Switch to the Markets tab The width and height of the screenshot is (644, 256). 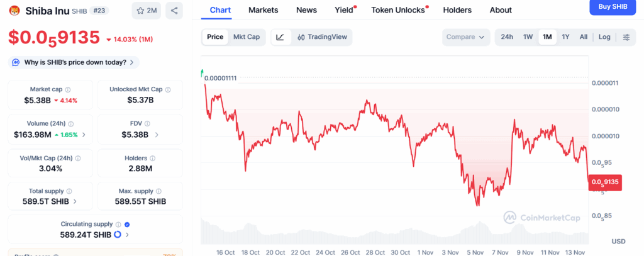point(264,10)
